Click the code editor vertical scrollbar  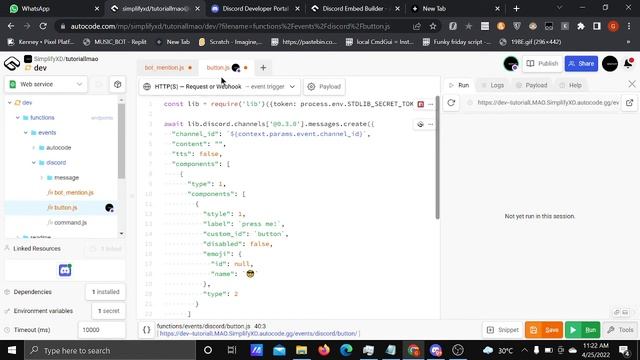click(437, 158)
